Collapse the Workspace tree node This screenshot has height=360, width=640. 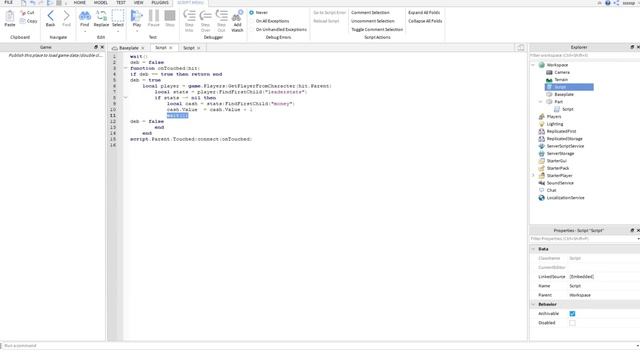(x=533, y=65)
